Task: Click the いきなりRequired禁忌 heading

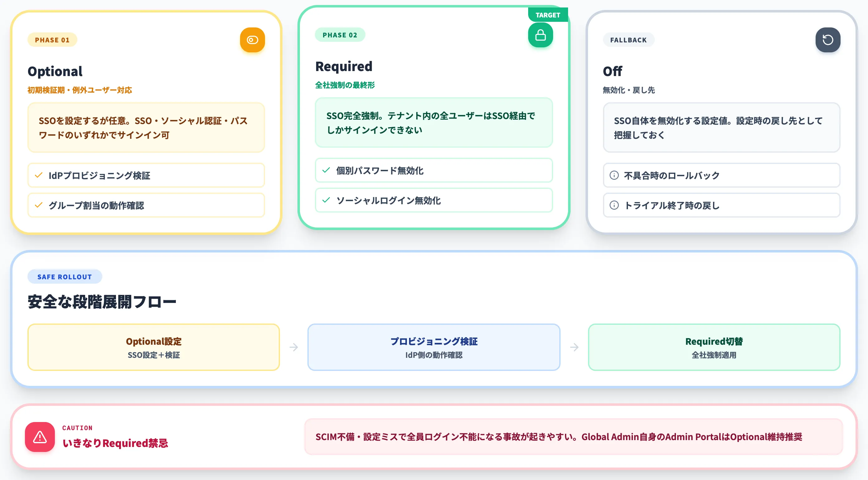Action: pyautogui.click(x=115, y=443)
